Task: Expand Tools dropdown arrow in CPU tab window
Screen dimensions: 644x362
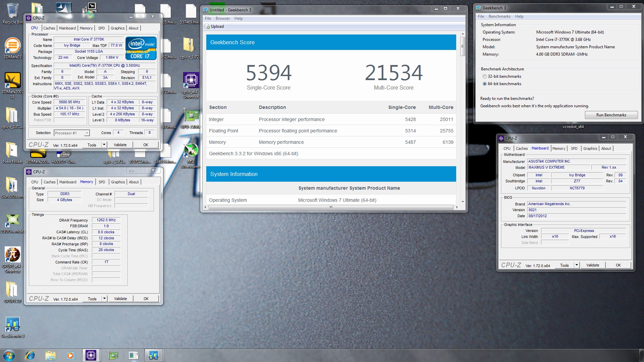Action: pyautogui.click(x=104, y=145)
